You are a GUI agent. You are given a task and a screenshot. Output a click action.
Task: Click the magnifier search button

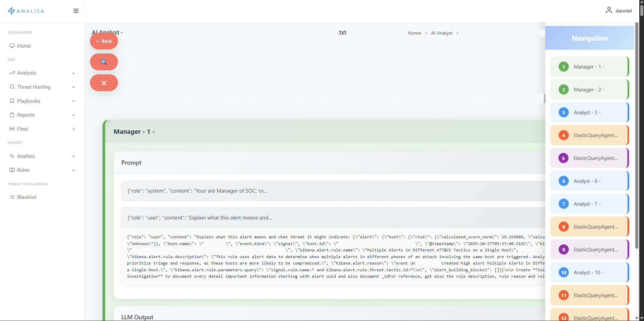pos(104,62)
